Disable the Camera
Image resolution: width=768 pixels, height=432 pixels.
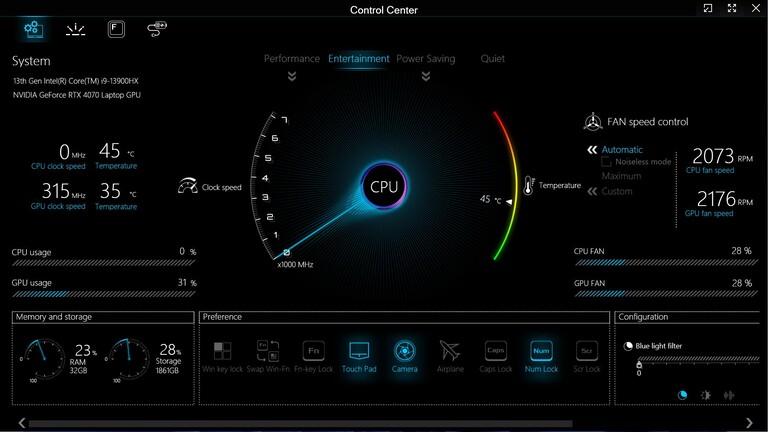tap(405, 357)
